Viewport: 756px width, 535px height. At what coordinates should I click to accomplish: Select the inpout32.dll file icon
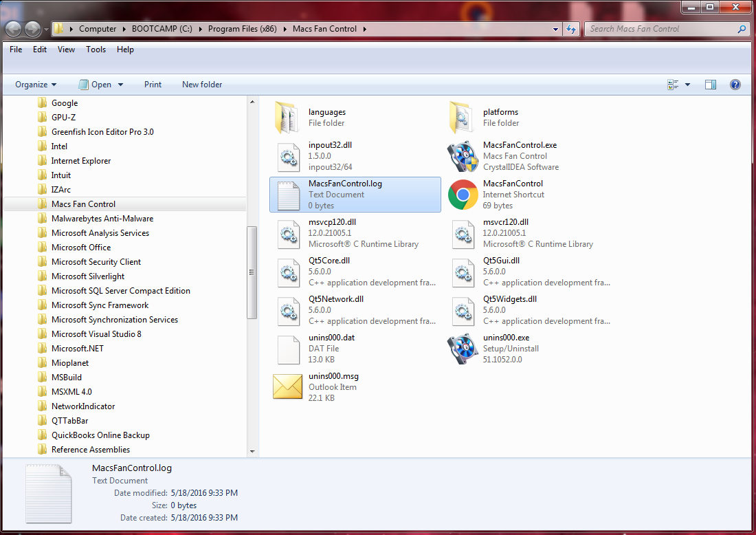click(x=289, y=156)
